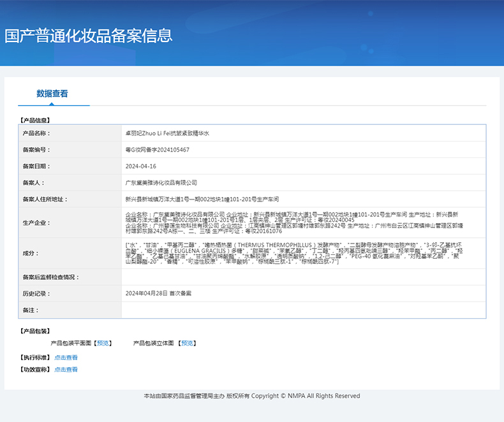This screenshot has width=504, height=422.
Task: Click the 备案人 label cell
Action: coord(70,183)
